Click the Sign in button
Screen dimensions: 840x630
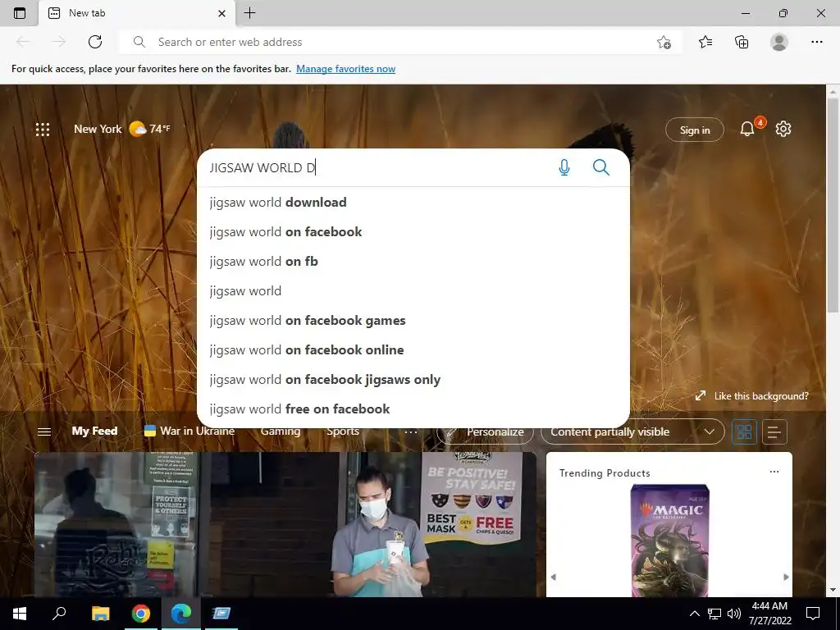click(x=694, y=130)
